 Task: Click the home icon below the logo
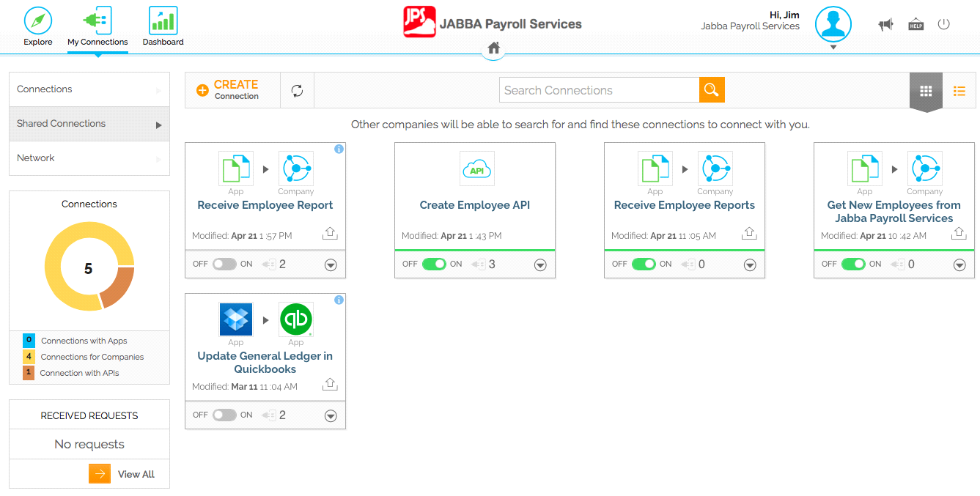[494, 48]
